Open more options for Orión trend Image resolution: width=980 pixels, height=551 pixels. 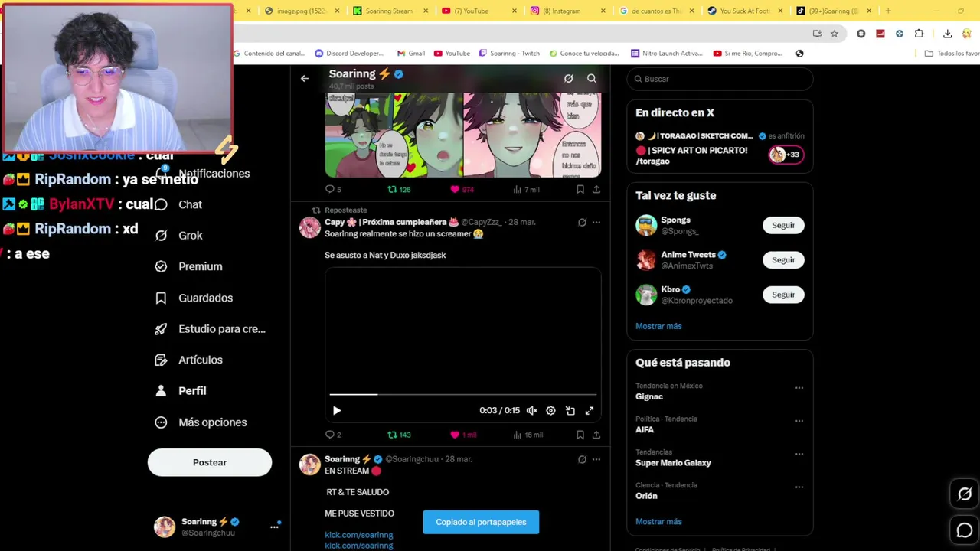pyautogui.click(x=799, y=487)
